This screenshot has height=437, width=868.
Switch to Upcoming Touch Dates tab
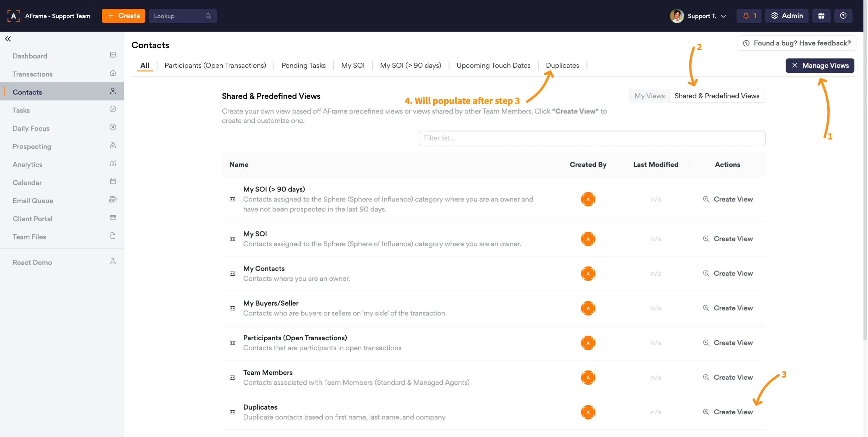(493, 65)
